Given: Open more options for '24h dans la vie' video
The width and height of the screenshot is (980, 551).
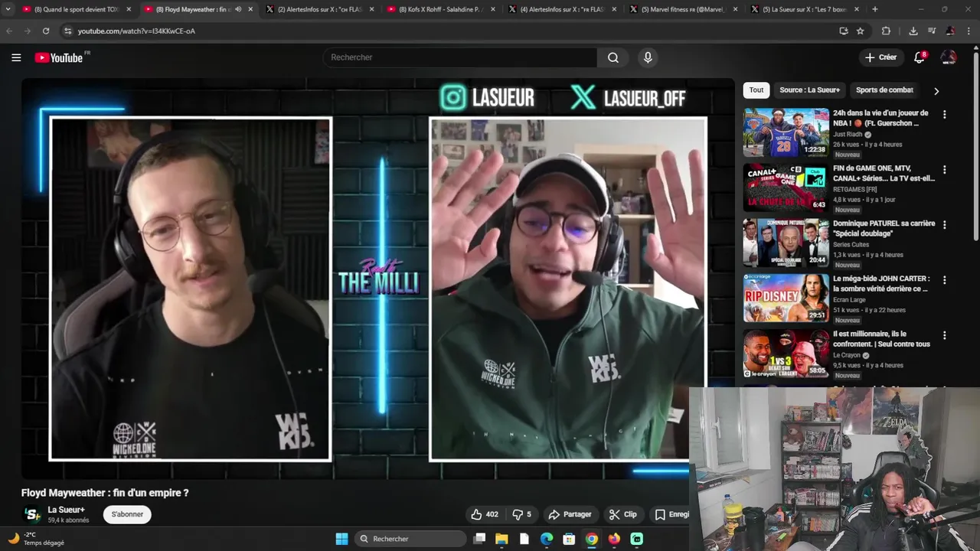Looking at the screenshot, I should pos(944,114).
